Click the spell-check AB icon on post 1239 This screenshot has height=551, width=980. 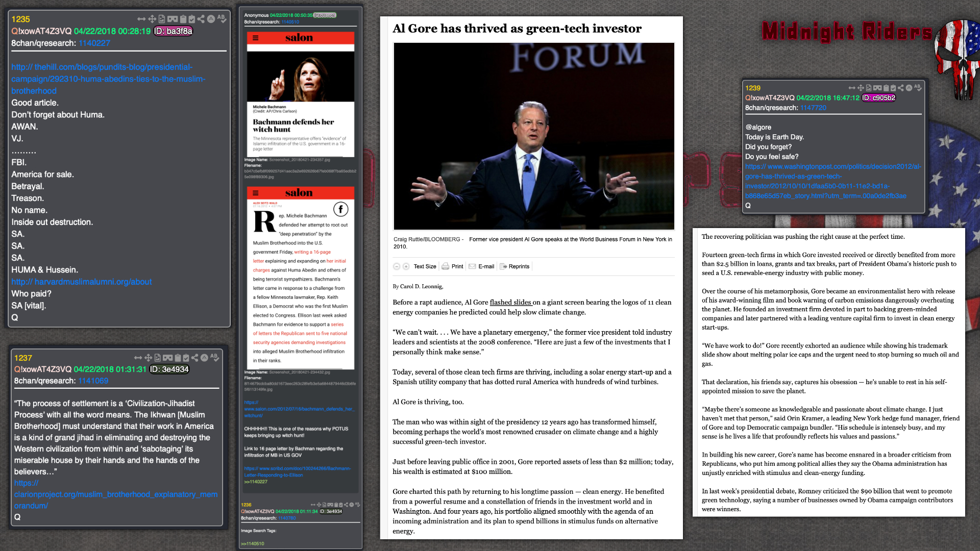(918, 87)
